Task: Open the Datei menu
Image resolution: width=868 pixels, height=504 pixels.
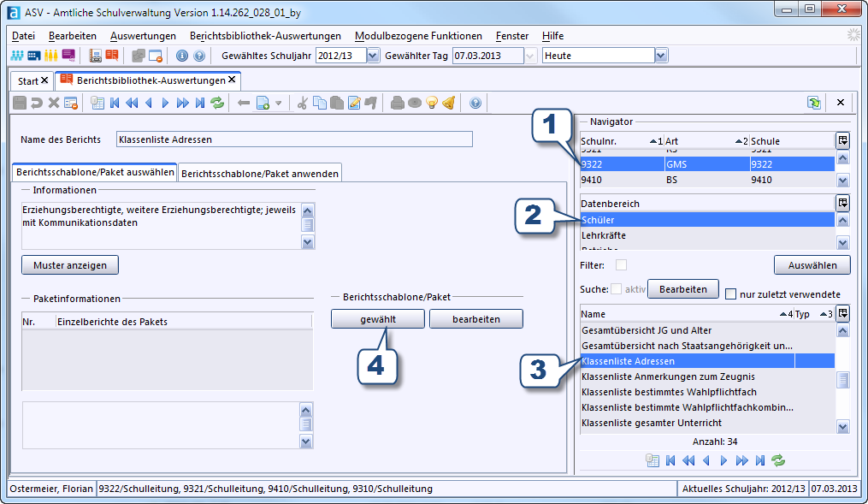Action: point(23,36)
